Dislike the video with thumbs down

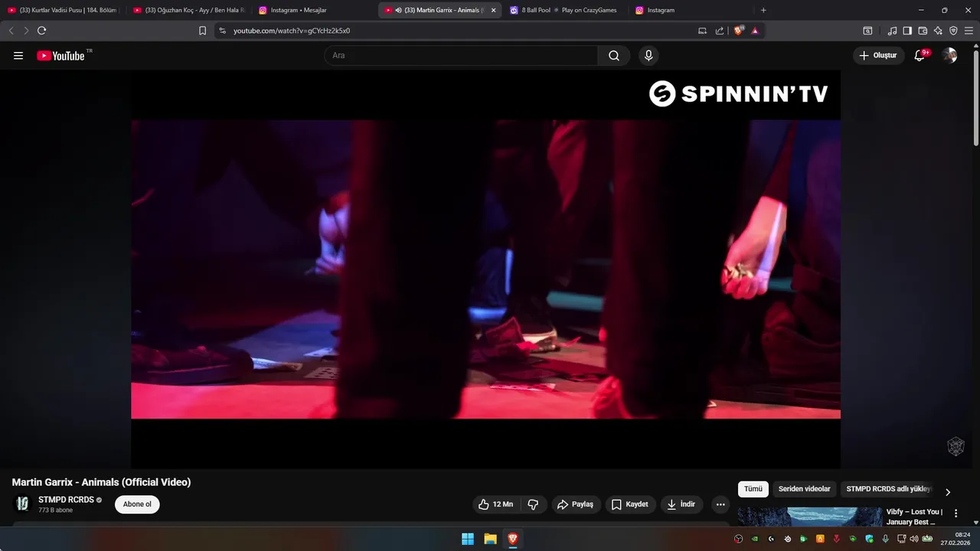tap(534, 504)
